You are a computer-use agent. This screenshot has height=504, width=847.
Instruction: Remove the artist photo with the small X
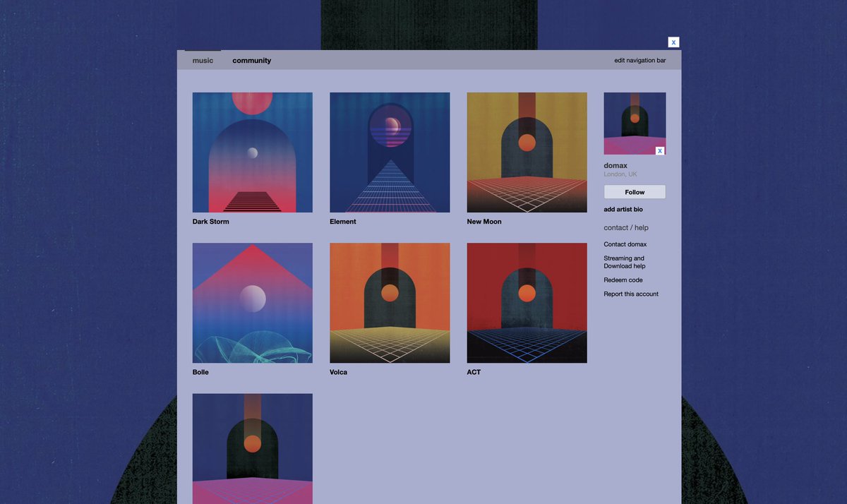pos(660,150)
